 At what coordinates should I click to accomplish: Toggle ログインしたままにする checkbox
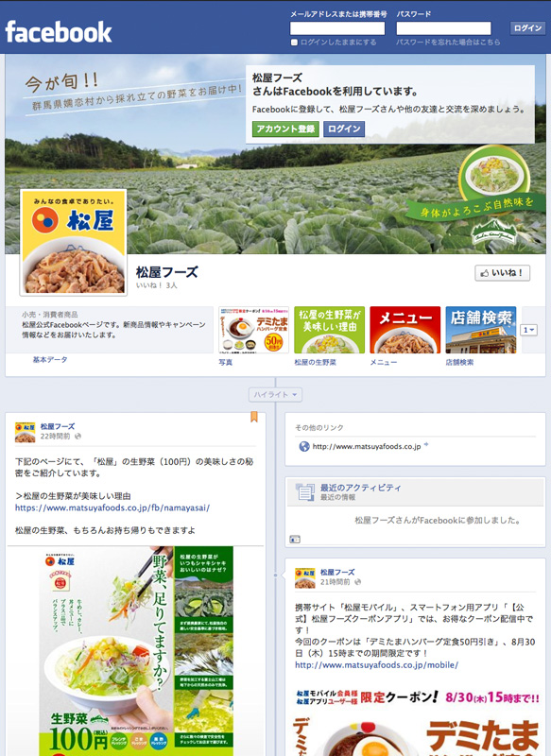tap(294, 43)
